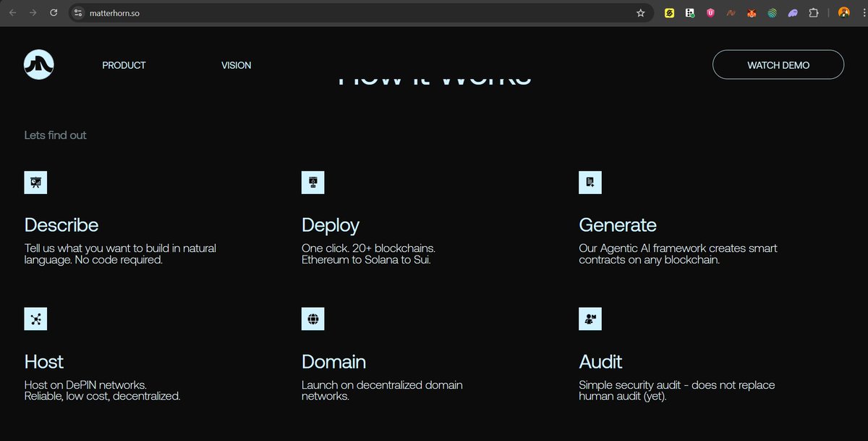The image size is (868, 441).
Task: Click 'Host on DePIN networks.' text
Action: pos(85,385)
